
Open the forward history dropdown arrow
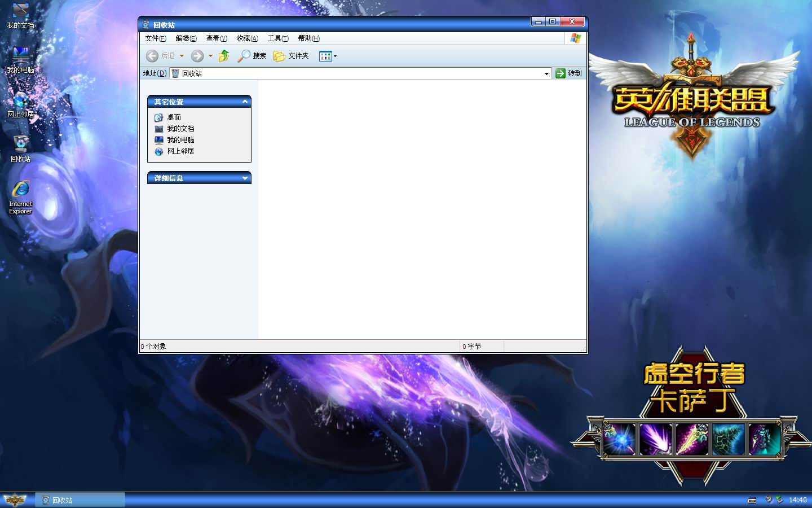click(x=210, y=56)
